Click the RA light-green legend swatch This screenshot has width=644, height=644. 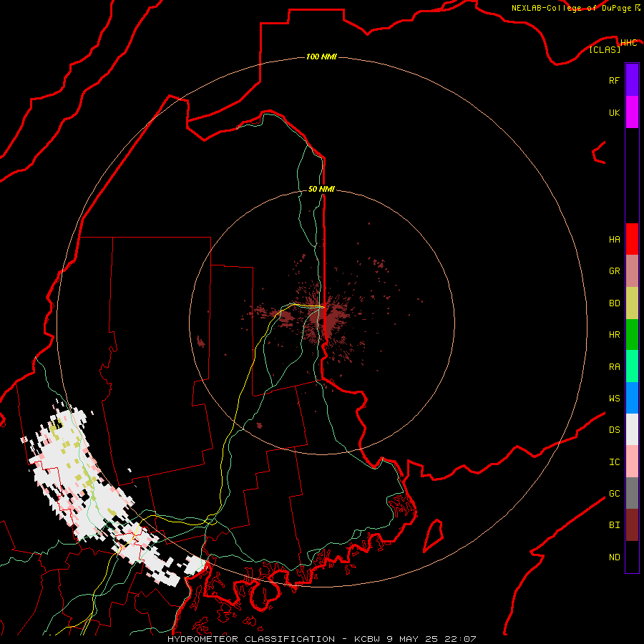tap(632, 366)
